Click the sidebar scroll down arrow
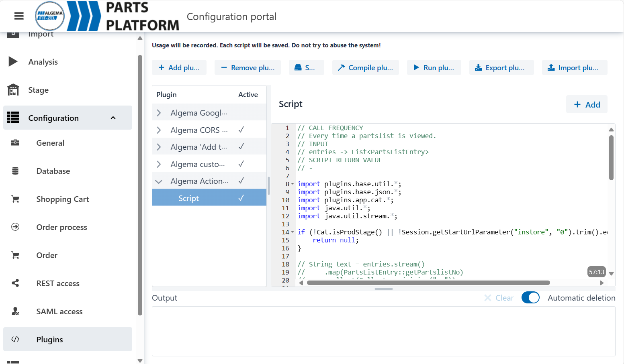The width and height of the screenshot is (624, 364). [x=140, y=360]
